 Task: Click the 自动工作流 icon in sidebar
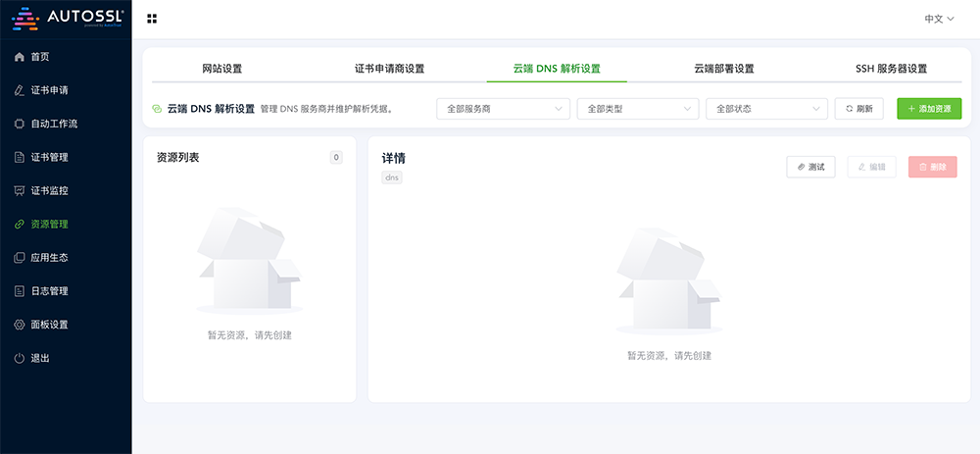click(20, 124)
